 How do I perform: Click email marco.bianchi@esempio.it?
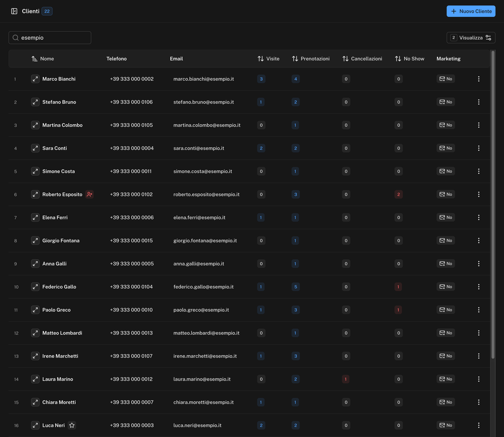point(203,79)
